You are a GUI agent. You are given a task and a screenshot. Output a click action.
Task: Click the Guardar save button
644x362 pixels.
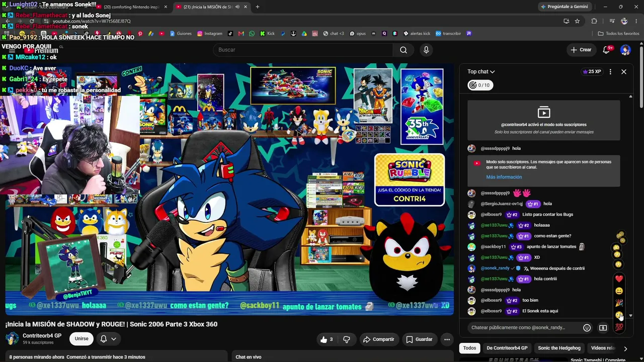pos(419,339)
